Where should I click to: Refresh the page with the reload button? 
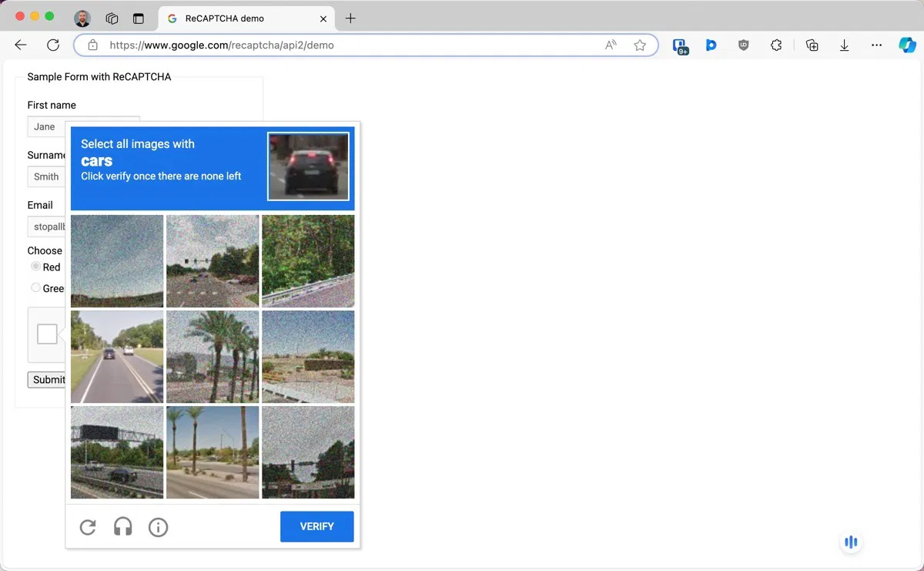click(53, 45)
